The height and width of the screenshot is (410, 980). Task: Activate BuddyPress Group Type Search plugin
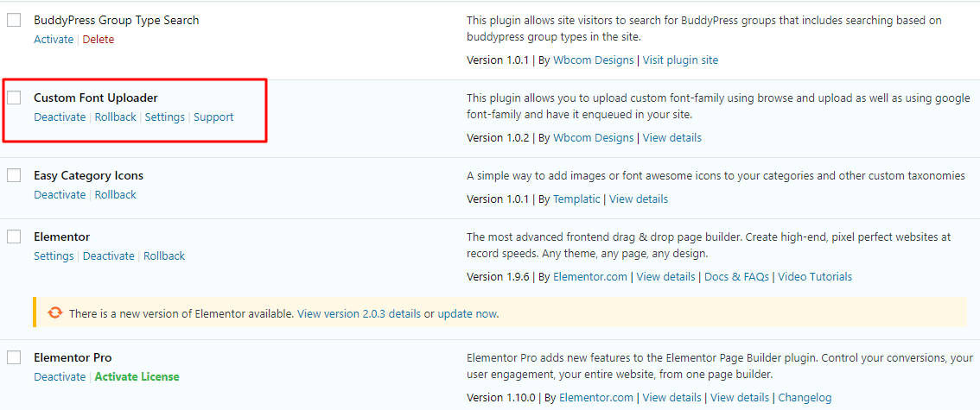coord(54,40)
